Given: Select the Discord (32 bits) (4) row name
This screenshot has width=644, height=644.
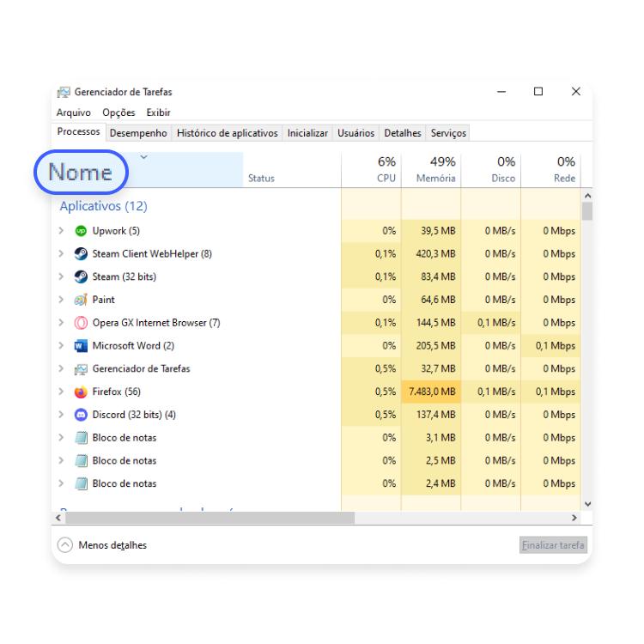Looking at the screenshot, I should point(134,415).
